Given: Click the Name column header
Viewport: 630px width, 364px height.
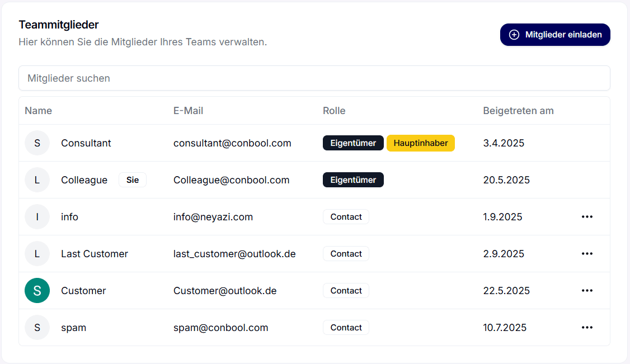Looking at the screenshot, I should [39, 111].
